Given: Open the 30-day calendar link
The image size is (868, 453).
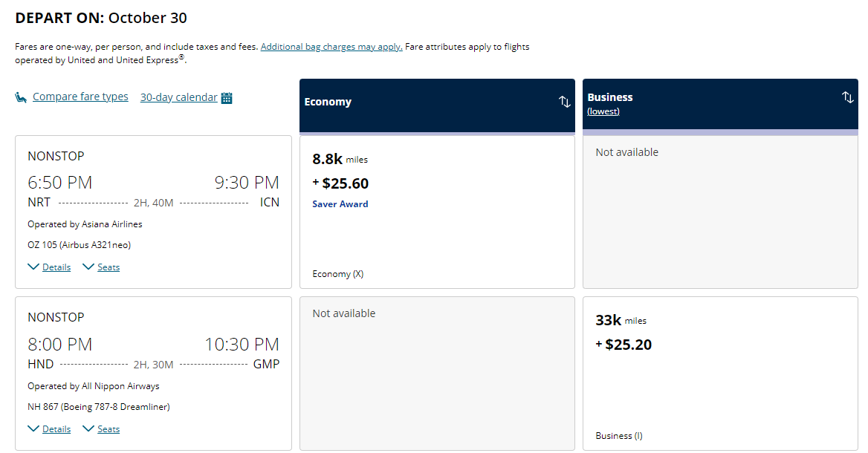Looking at the screenshot, I should pos(179,96).
